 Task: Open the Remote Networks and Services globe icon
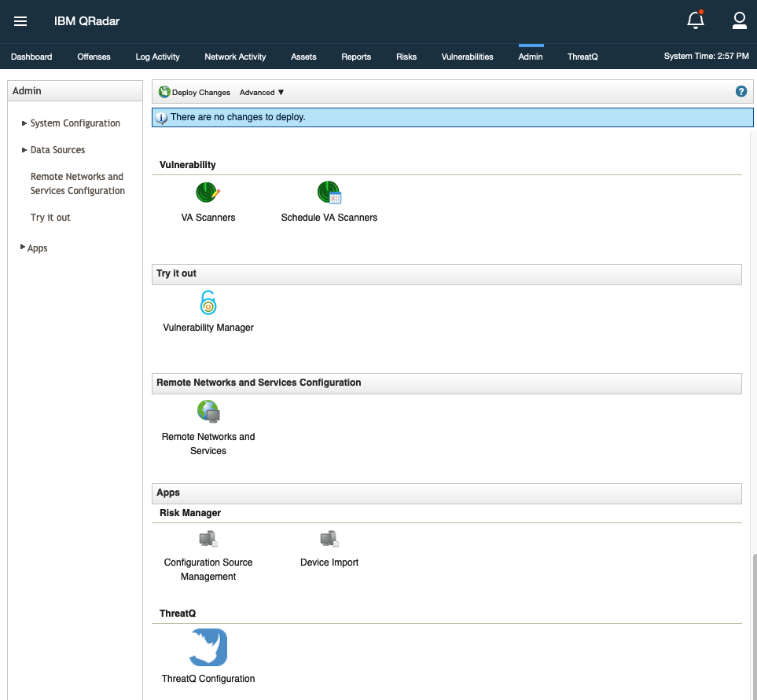tap(208, 412)
